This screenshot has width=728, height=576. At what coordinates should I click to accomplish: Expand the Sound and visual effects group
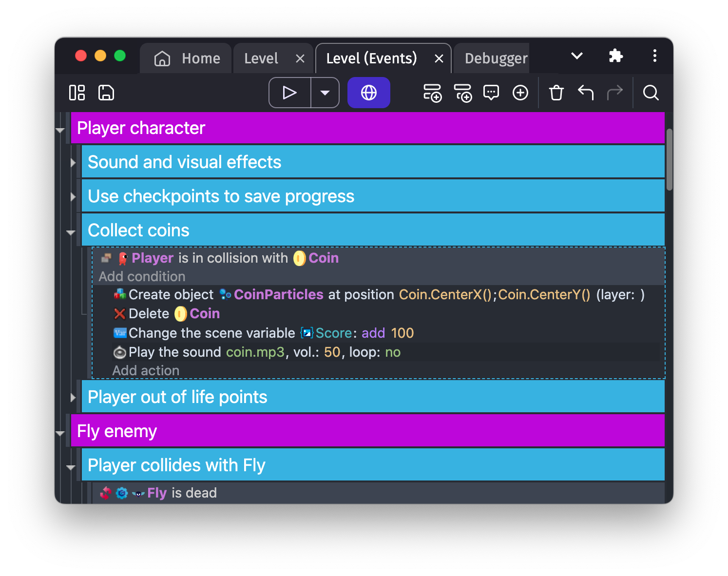73,163
